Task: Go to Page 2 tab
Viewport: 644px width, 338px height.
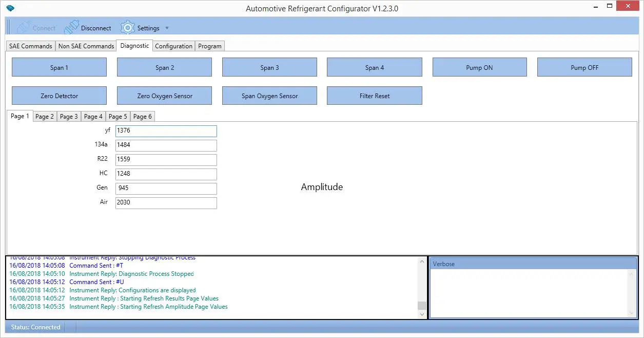Action: (45, 116)
